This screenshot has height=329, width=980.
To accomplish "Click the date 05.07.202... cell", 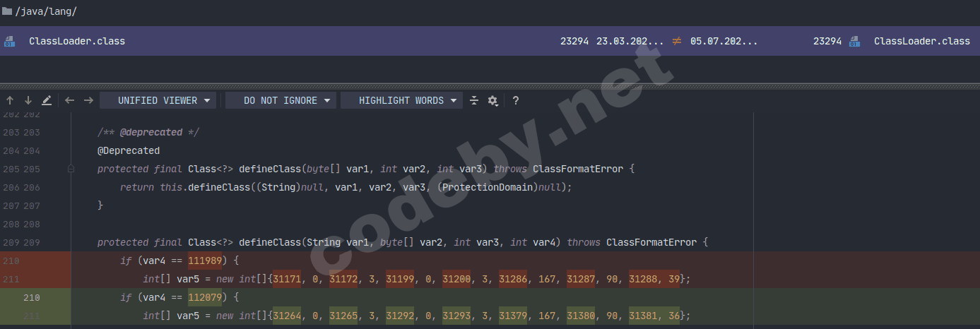I will coord(724,41).
